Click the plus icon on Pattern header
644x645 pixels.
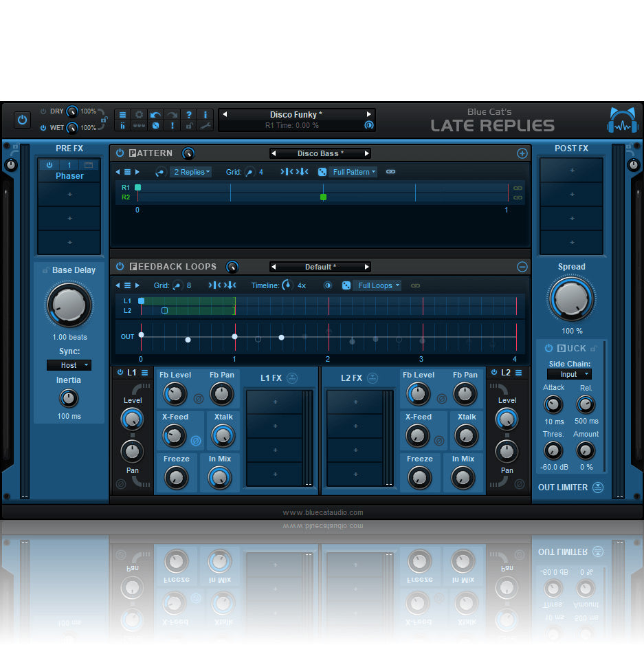[522, 153]
